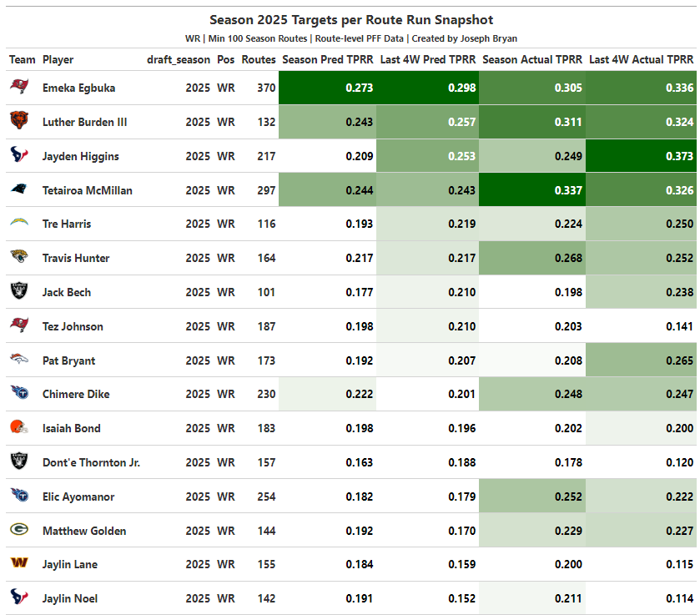Click the player name Dont'e Thornton Jr.
This screenshot has width=700, height=615.
pyautogui.click(x=91, y=462)
